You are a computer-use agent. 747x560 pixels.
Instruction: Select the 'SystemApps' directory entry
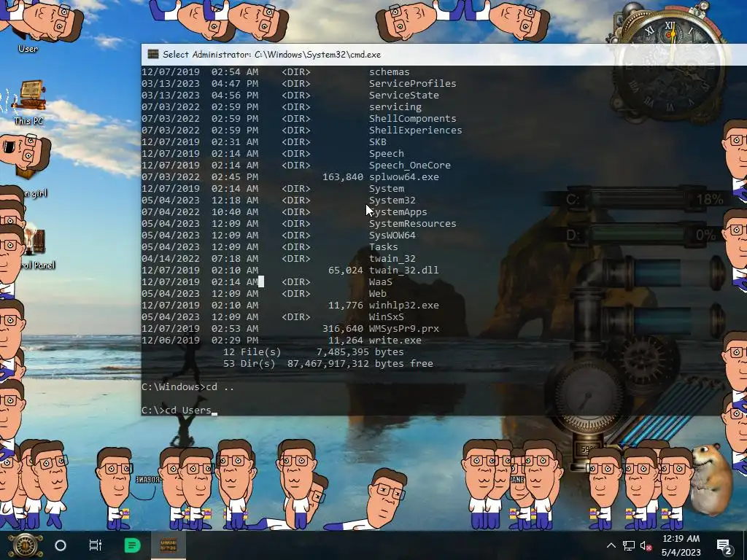[398, 212]
